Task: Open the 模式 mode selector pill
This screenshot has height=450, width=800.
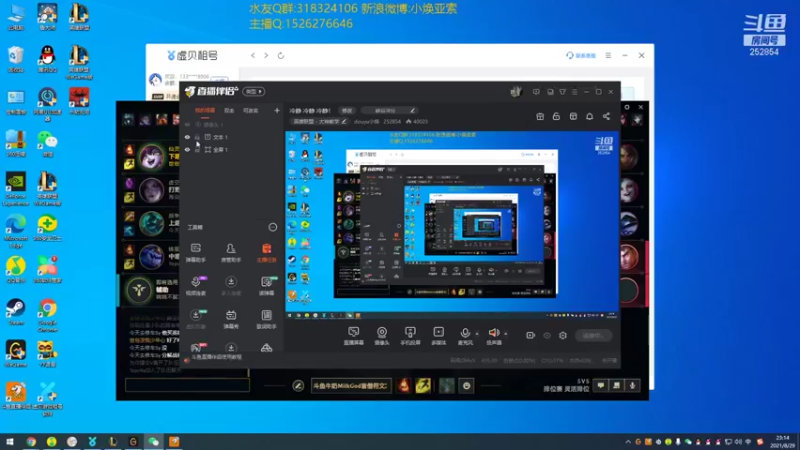Action: pos(254,91)
